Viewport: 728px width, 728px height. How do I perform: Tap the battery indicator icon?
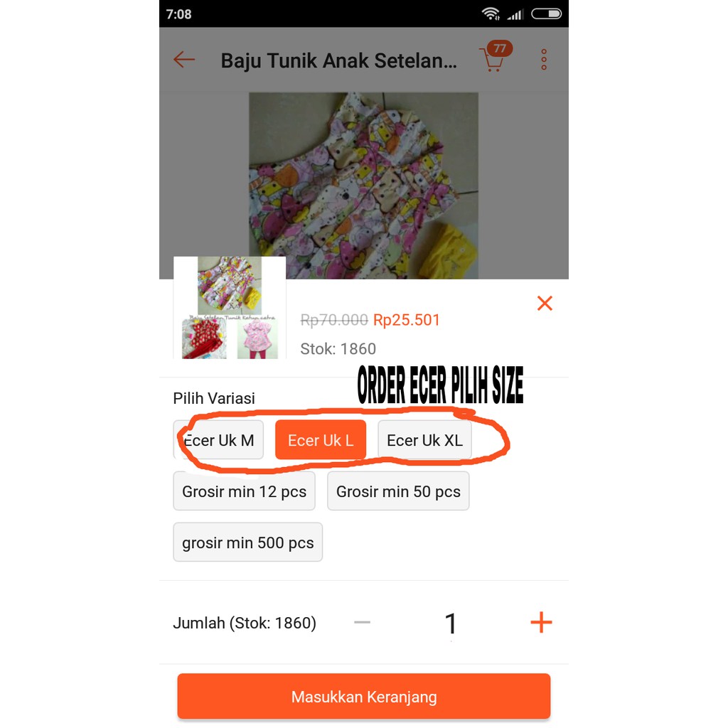coord(546,14)
